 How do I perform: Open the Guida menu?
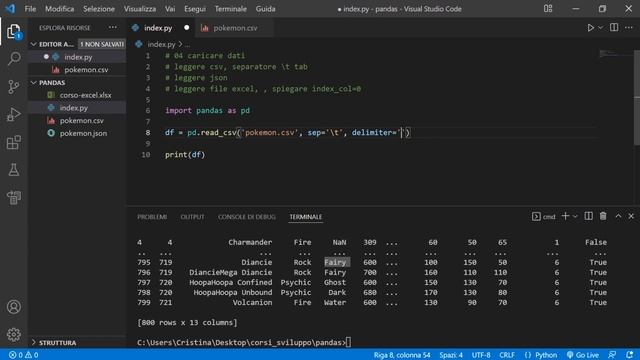(x=265, y=9)
